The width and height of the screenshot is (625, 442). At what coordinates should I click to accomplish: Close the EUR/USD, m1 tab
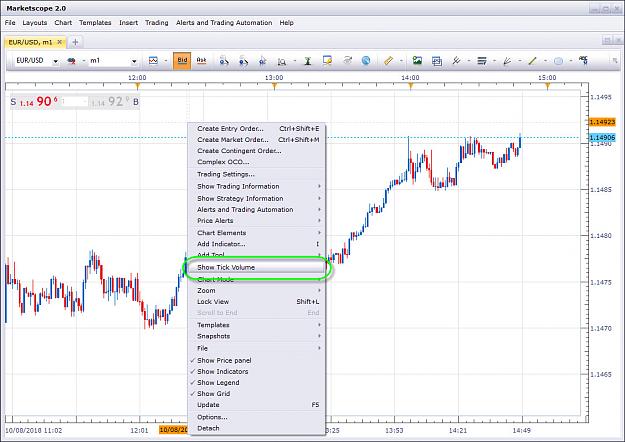click(59, 42)
